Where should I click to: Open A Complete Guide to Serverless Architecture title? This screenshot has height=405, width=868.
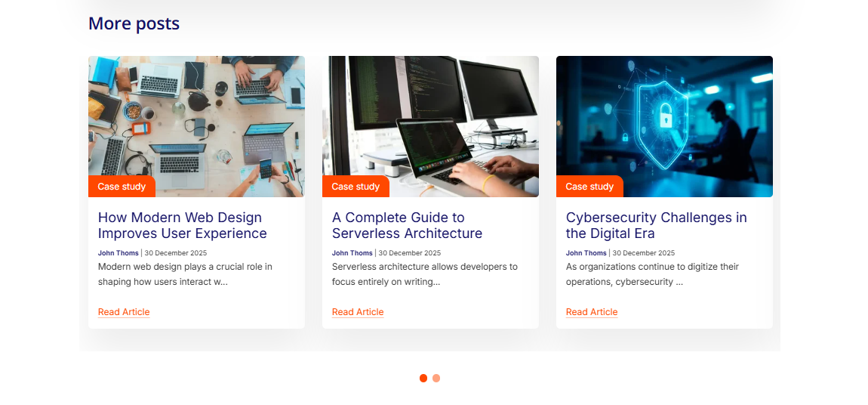pos(407,225)
